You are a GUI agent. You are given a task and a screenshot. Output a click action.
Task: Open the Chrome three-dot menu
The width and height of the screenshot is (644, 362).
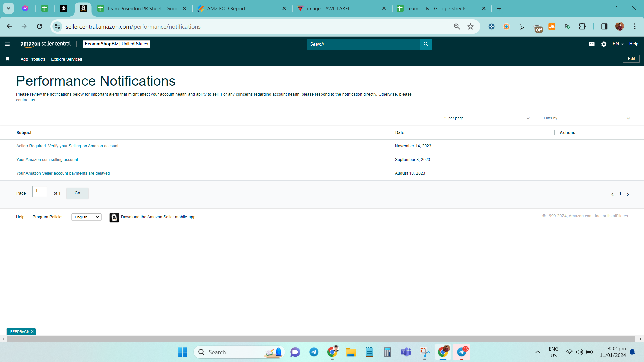tap(635, 26)
